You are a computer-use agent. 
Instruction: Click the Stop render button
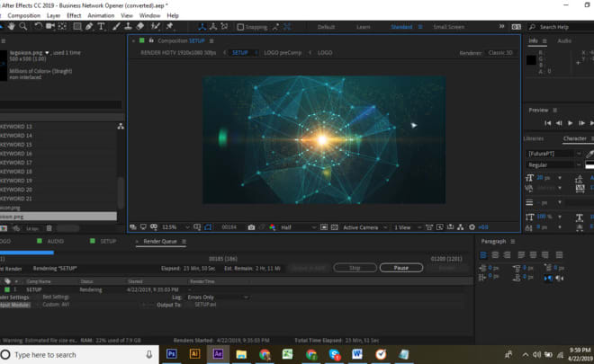355,268
